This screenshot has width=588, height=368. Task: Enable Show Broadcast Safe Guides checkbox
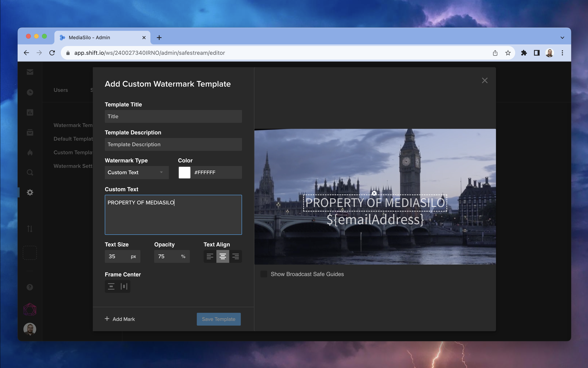click(x=264, y=274)
